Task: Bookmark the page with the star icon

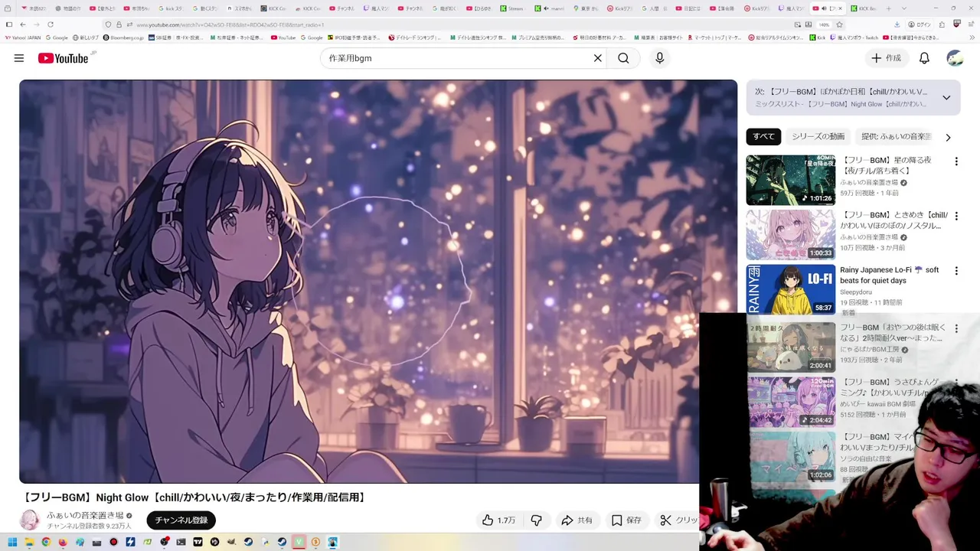Action: pos(839,24)
